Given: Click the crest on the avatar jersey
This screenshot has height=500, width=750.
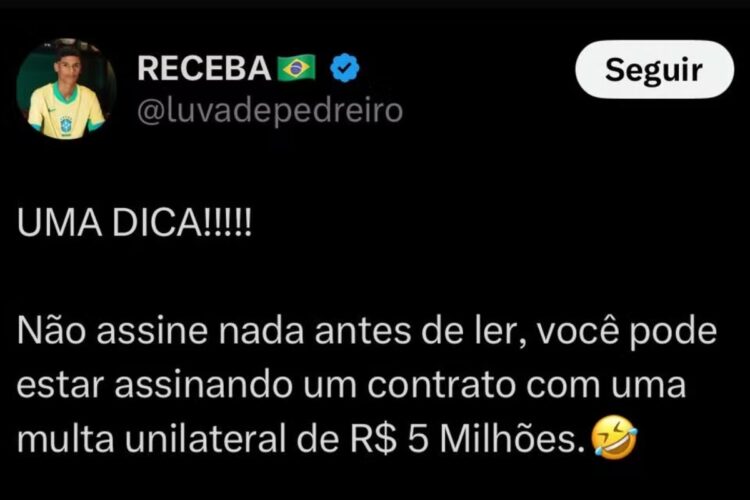Looking at the screenshot, I should (x=66, y=124).
